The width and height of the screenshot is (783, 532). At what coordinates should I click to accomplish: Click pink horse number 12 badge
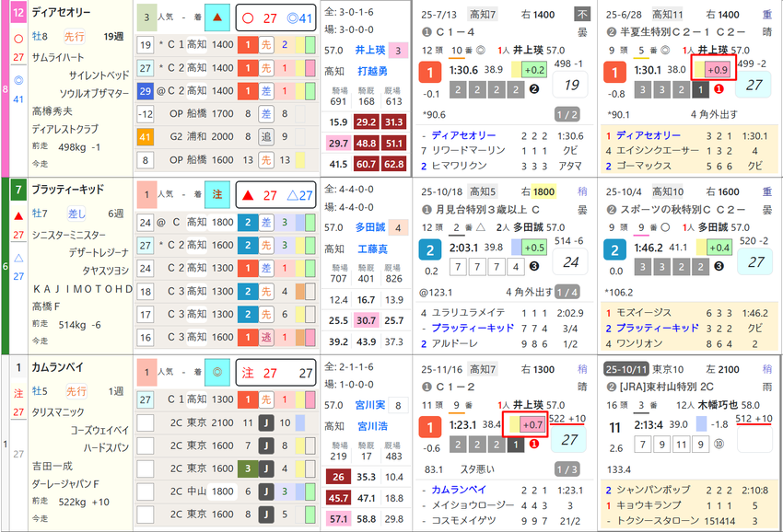point(18,12)
